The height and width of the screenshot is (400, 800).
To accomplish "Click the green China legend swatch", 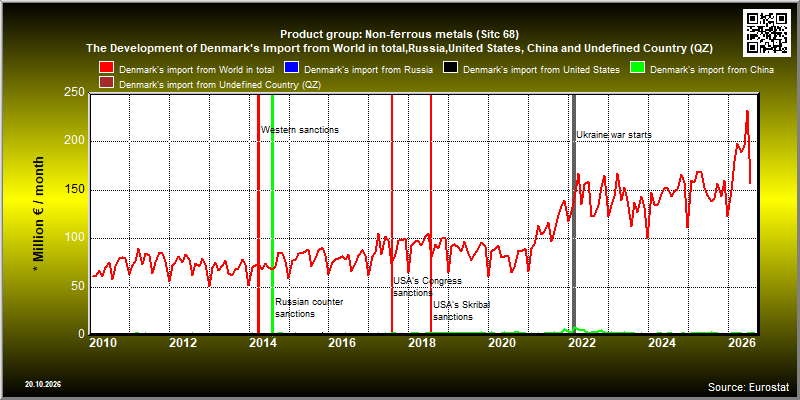I will 639,69.
